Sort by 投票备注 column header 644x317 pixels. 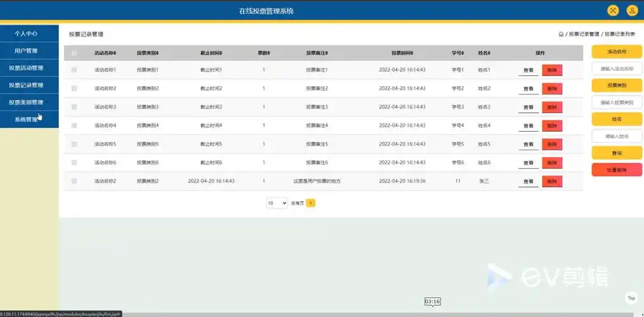pyautogui.click(x=317, y=53)
